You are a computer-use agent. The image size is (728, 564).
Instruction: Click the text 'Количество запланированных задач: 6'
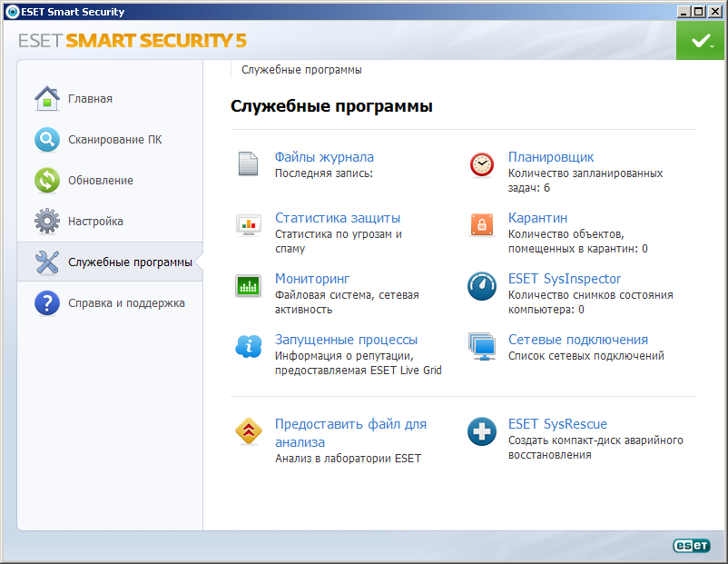coord(585,181)
